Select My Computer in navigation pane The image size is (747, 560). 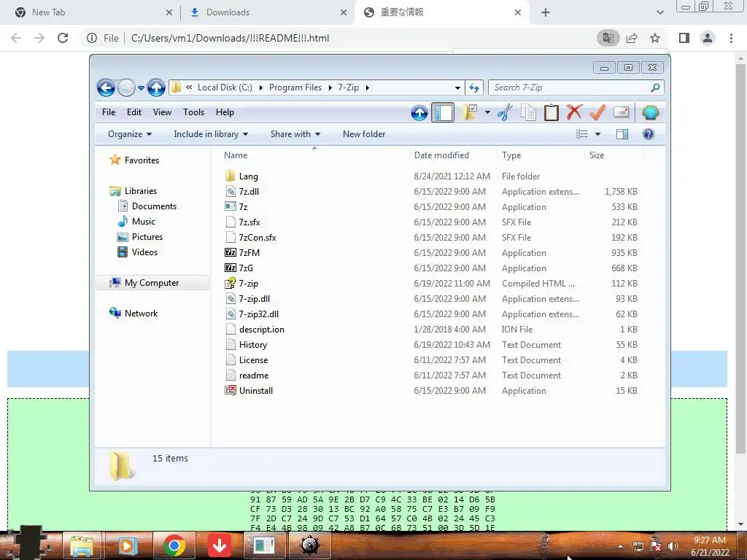click(152, 283)
